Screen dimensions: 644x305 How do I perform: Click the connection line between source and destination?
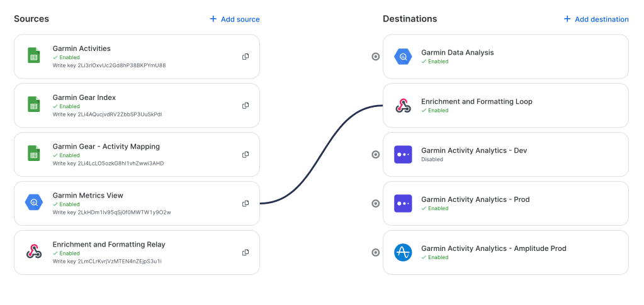coord(321,155)
